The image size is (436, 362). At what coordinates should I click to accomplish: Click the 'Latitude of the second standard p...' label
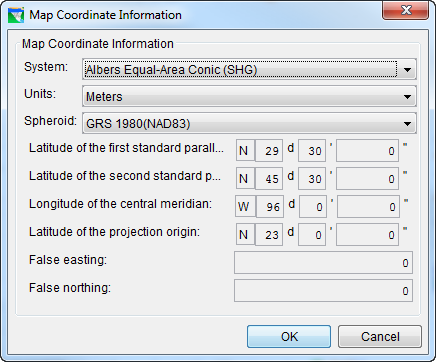(x=125, y=176)
